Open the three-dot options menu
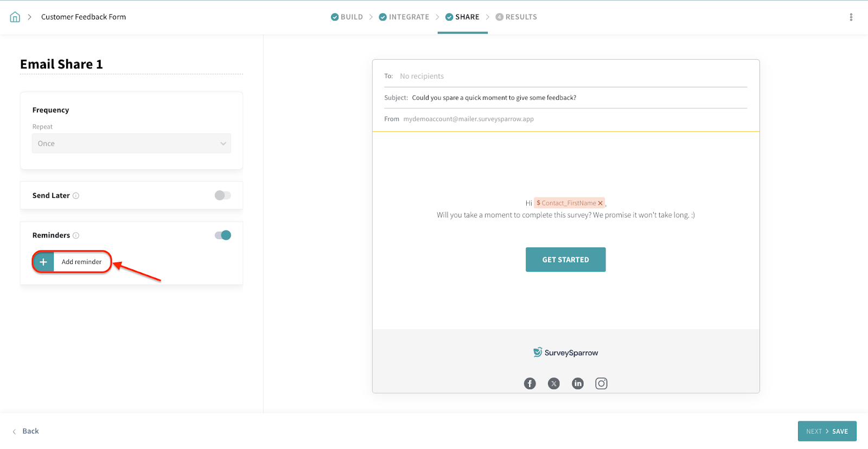Viewport: 868px width, 449px height. tap(851, 17)
